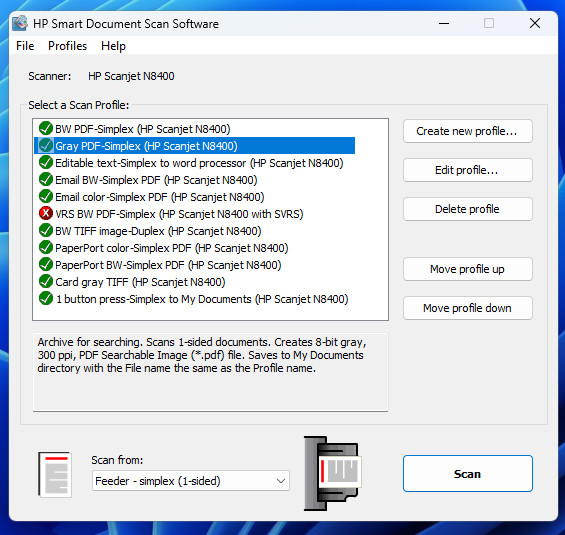565x535 pixels.
Task: Click the red X icon beside VRS BW PDF-Simplex
Action: (x=46, y=213)
